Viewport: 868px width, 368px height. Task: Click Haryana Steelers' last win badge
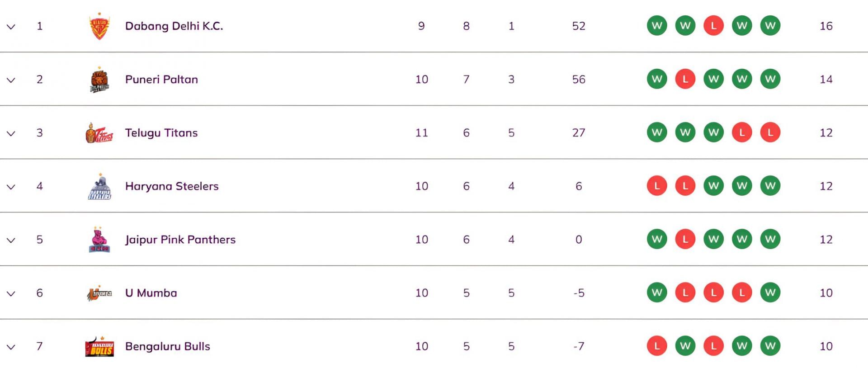point(770,186)
